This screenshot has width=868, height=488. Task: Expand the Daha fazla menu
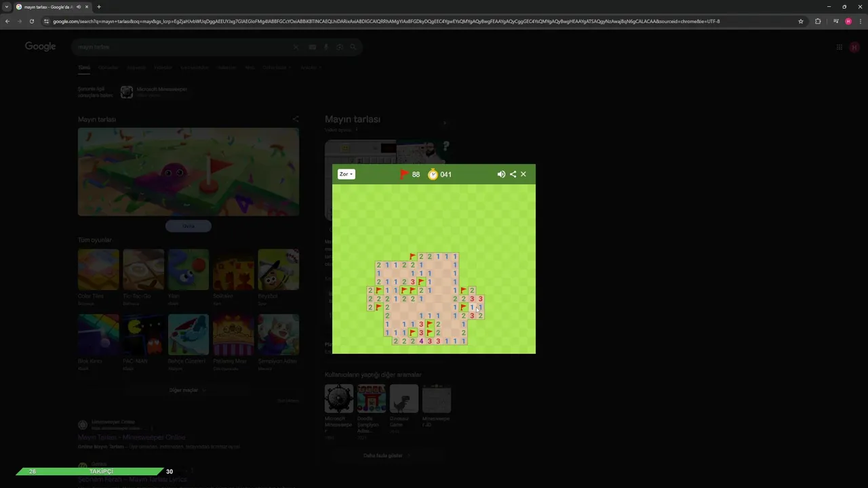coord(277,68)
